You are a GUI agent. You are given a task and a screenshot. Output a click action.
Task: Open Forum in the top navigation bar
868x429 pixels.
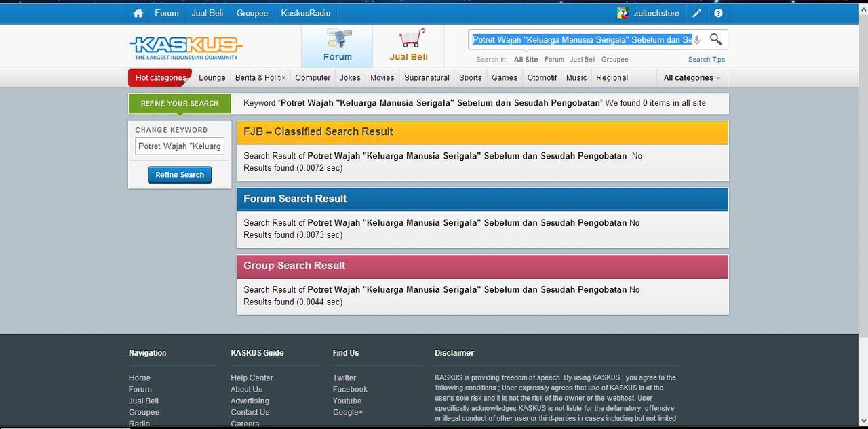click(x=167, y=13)
